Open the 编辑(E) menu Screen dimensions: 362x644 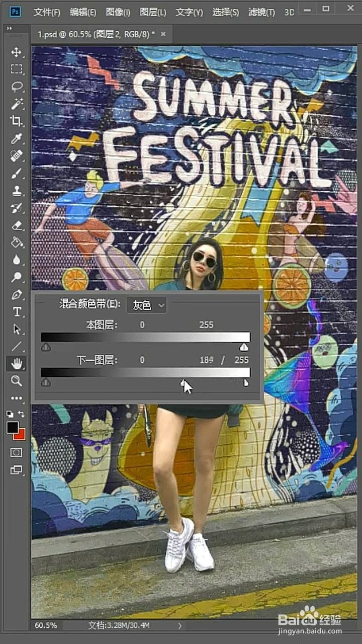point(83,12)
